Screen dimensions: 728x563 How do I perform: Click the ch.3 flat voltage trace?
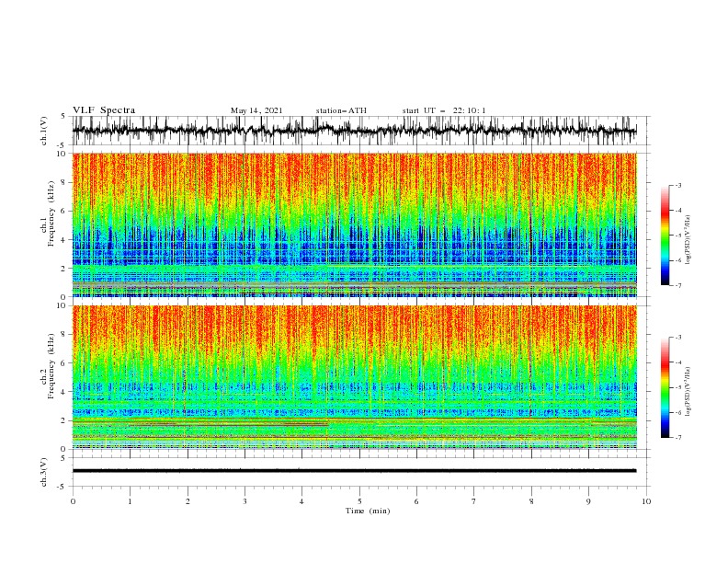(354, 471)
